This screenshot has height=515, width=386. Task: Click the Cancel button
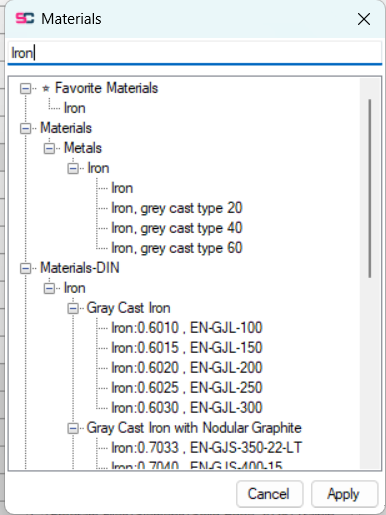(269, 494)
